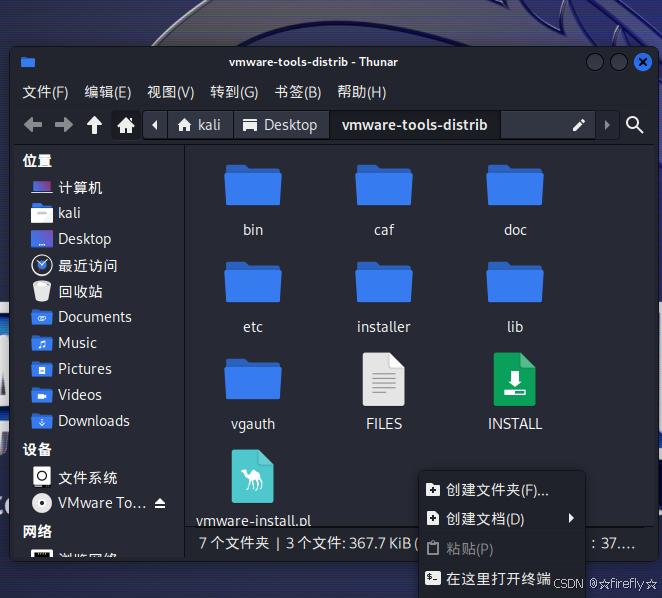Select the kali path bar button
This screenshot has width=662, height=598.
tap(200, 125)
